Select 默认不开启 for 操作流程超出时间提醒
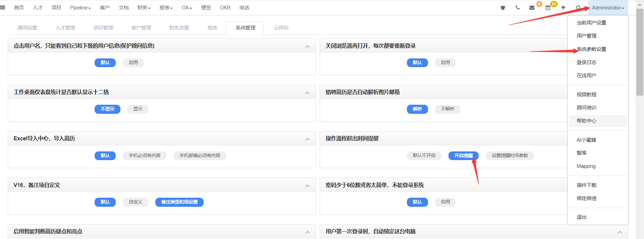 pos(424,156)
